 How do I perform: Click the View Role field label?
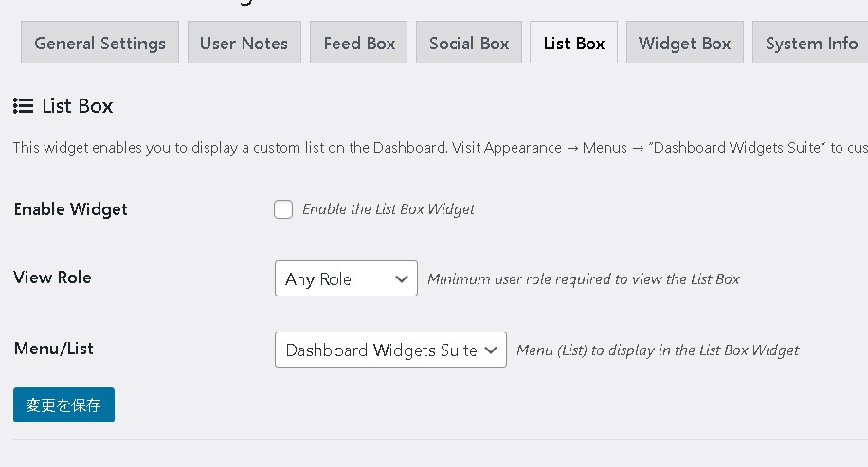(53, 278)
